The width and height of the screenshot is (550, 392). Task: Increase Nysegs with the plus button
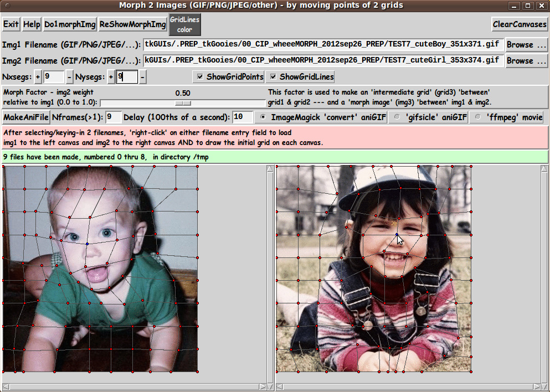pos(111,77)
